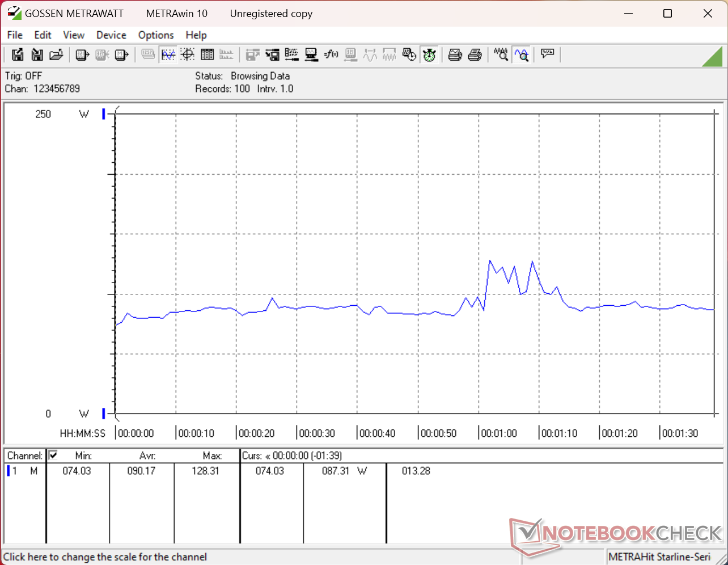Click the Max value 128.31
This screenshot has width=728, height=565.
pos(205,471)
